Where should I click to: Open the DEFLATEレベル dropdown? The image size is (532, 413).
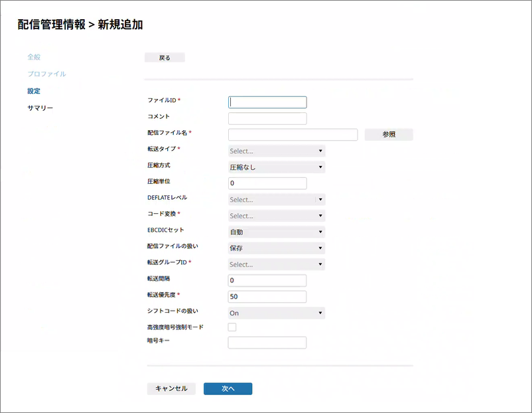click(x=276, y=199)
